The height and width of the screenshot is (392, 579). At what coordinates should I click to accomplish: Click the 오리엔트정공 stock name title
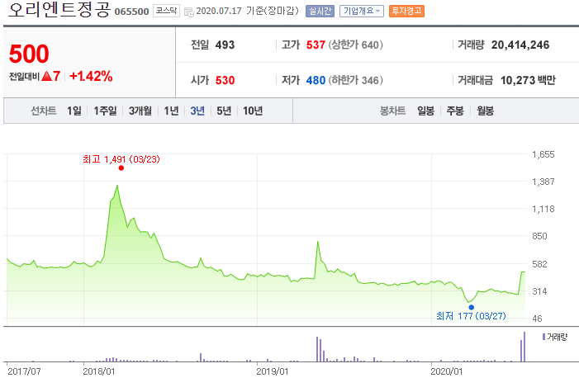[59, 10]
